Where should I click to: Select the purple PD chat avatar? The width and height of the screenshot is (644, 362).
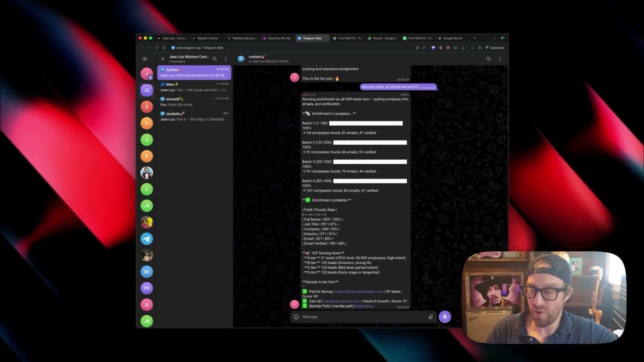pyautogui.click(x=147, y=288)
